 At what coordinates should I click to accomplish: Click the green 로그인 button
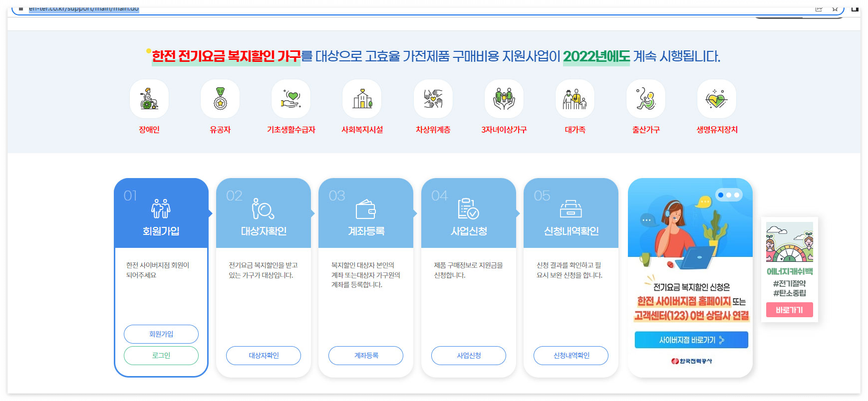pos(161,356)
